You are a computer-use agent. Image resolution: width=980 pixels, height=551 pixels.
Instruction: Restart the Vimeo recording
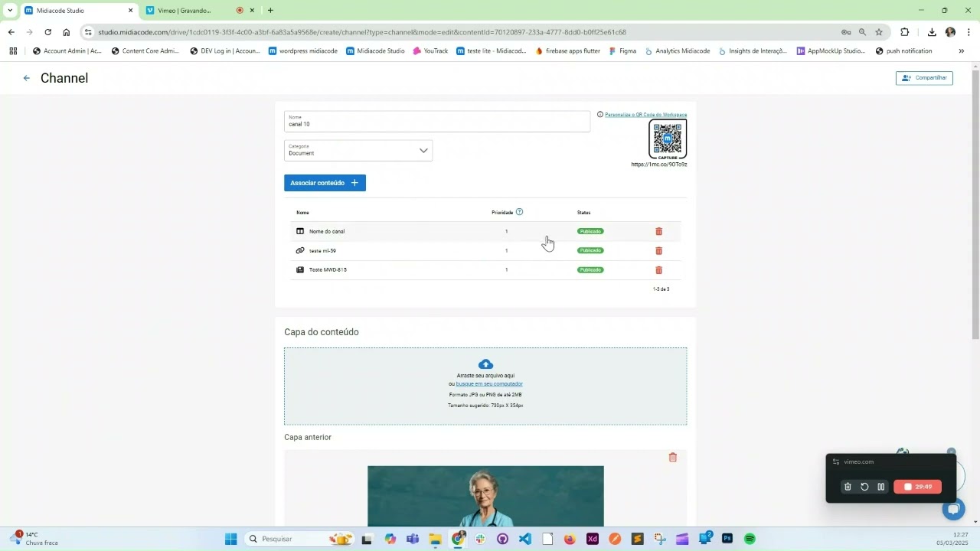(x=864, y=487)
